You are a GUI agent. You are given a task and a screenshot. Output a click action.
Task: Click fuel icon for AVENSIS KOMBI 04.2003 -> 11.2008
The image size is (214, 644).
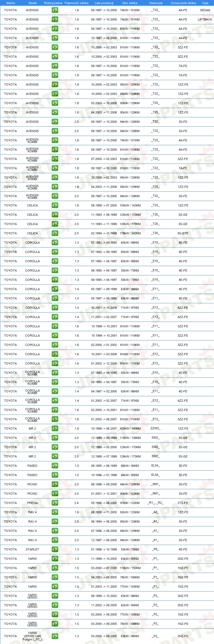pos(55,187)
